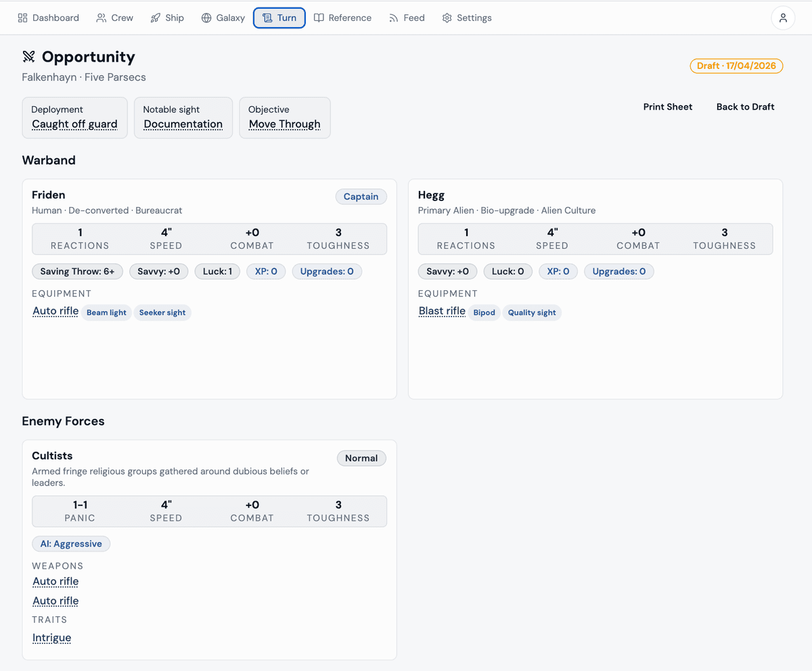Go to the Crew tab

(x=115, y=18)
